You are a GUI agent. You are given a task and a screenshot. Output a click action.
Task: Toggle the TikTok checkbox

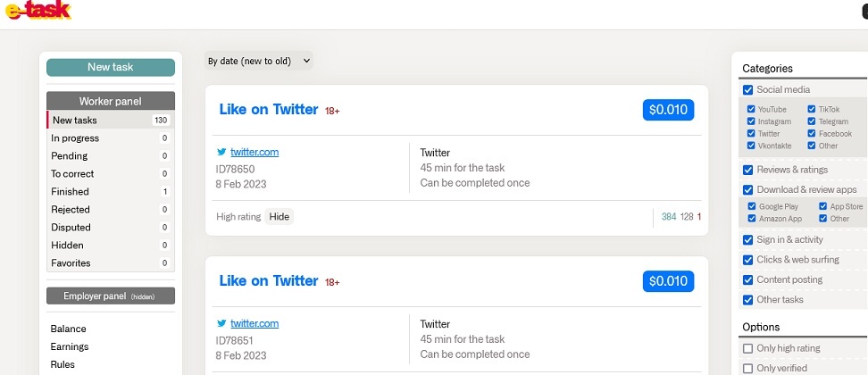[812, 109]
